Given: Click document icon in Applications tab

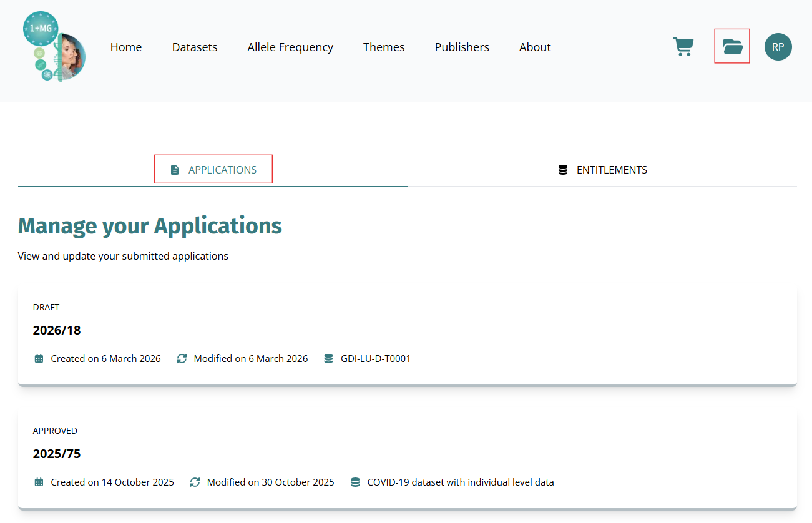Looking at the screenshot, I should (x=175, y=170).
